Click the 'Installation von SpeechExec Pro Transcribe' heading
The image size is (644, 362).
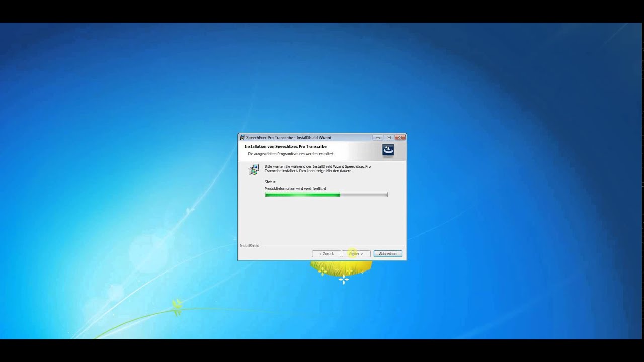(285, 146)
